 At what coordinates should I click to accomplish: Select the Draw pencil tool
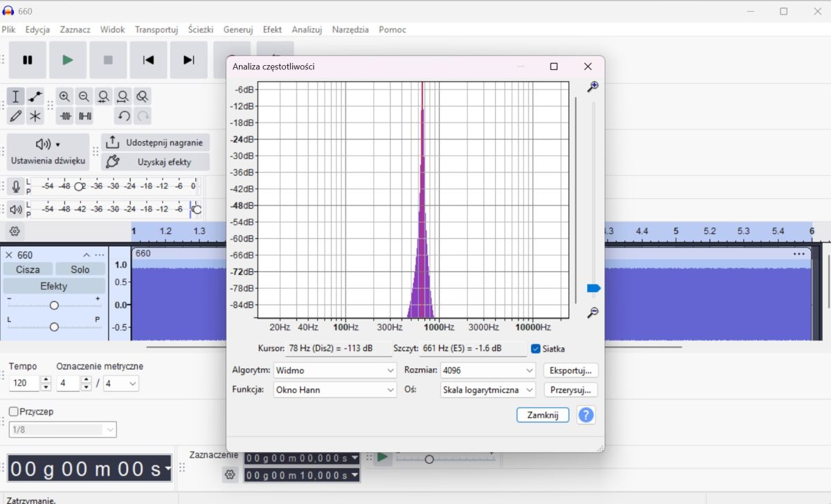[x=16, y=116]
